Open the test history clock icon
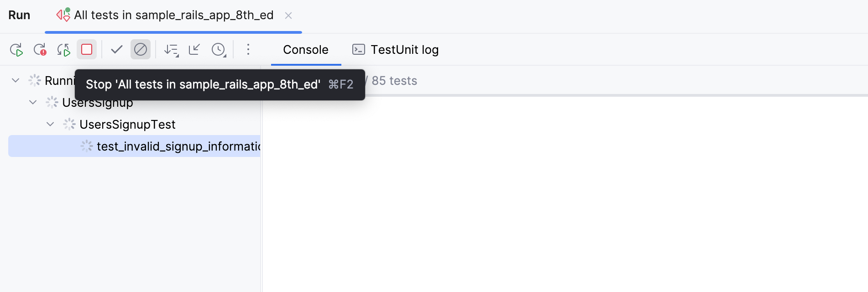This screenshot has height=292, width=868. [x=218, y=49]
